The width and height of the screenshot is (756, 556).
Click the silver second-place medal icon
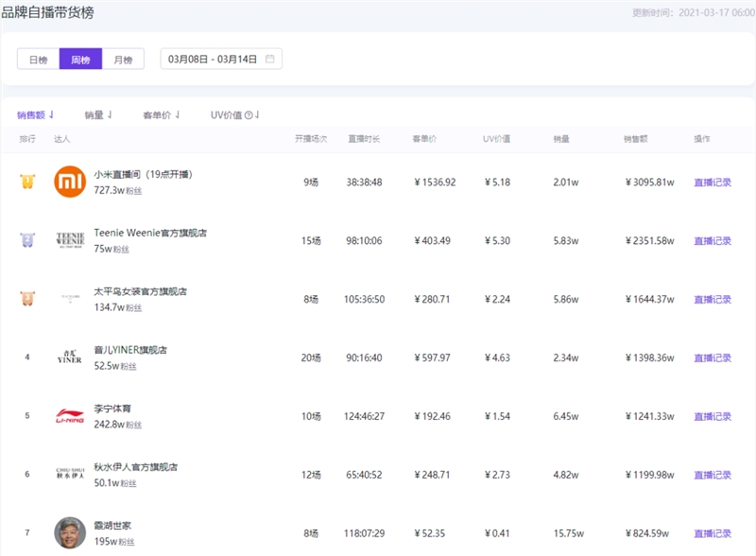(27, 240)
